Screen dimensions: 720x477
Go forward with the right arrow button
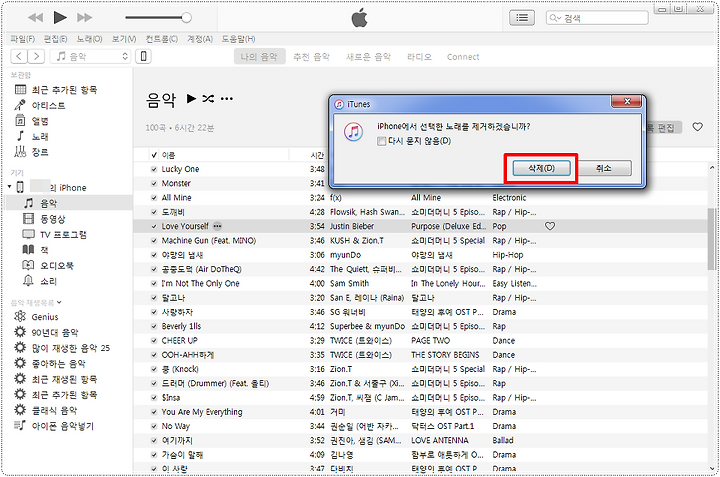click(x=36, y=56)
